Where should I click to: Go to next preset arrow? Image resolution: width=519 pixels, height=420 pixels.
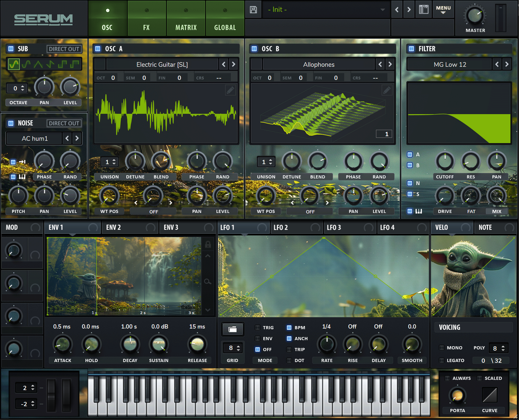409,10
